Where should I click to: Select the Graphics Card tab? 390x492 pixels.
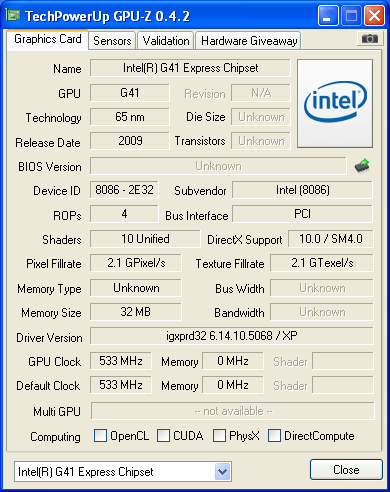(x=47, y=39)
